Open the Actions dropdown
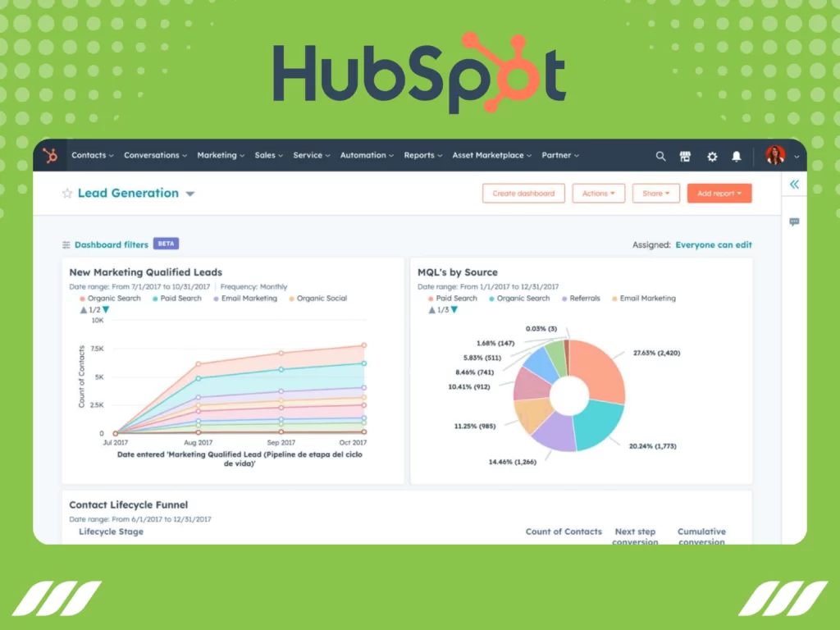The width and height of the screenshot is (840, 630). click(x=598, y=194)
